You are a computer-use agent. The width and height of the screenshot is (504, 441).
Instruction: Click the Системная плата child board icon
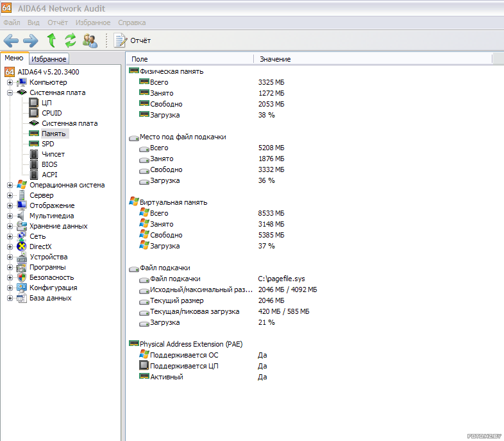34,123
